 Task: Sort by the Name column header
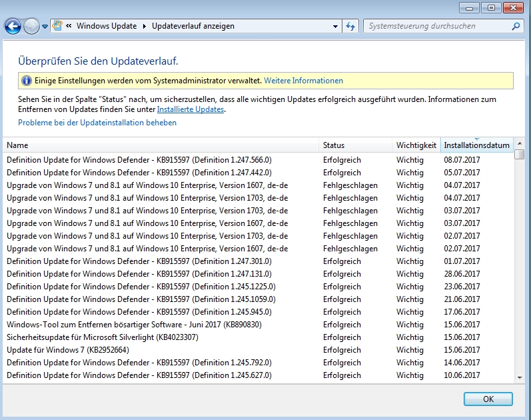pyautogui.click(x=161, y=145)
